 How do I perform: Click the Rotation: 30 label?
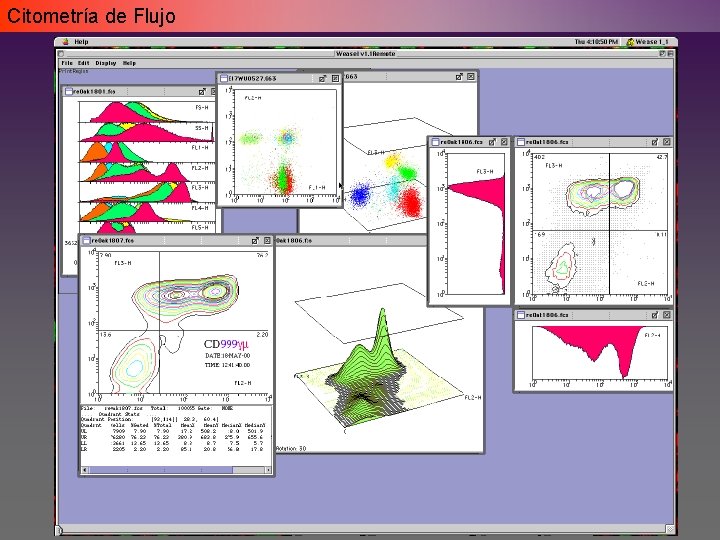pos(291,449)
